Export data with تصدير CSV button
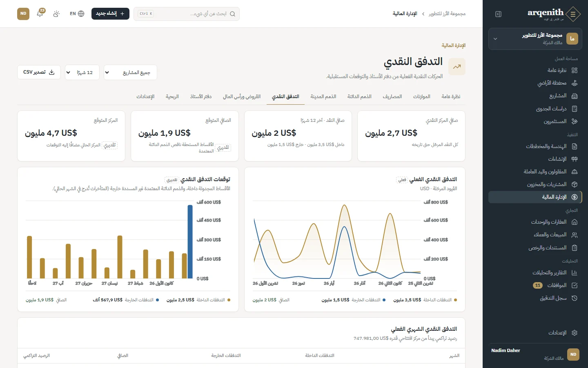Screen dimensions: 588x368 click(x=39, y=72)
